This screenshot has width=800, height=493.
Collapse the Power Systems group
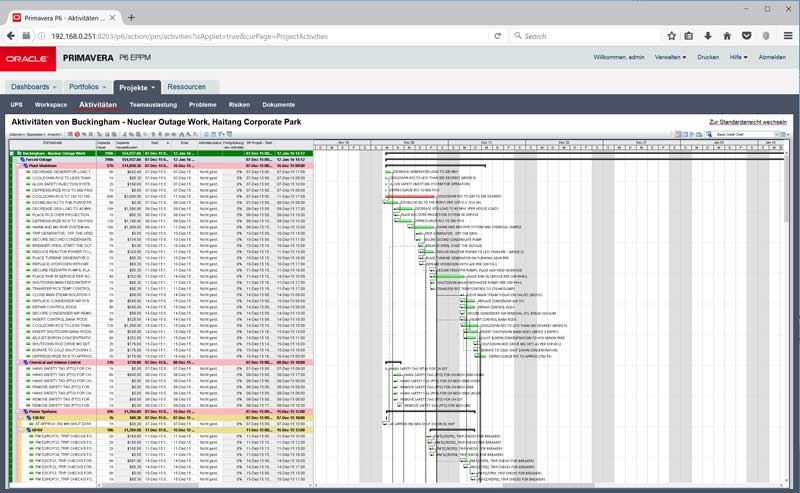[19, 411]
